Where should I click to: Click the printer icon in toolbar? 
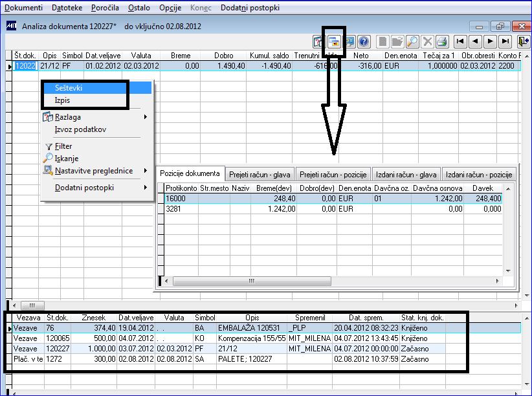pos(442,42)
